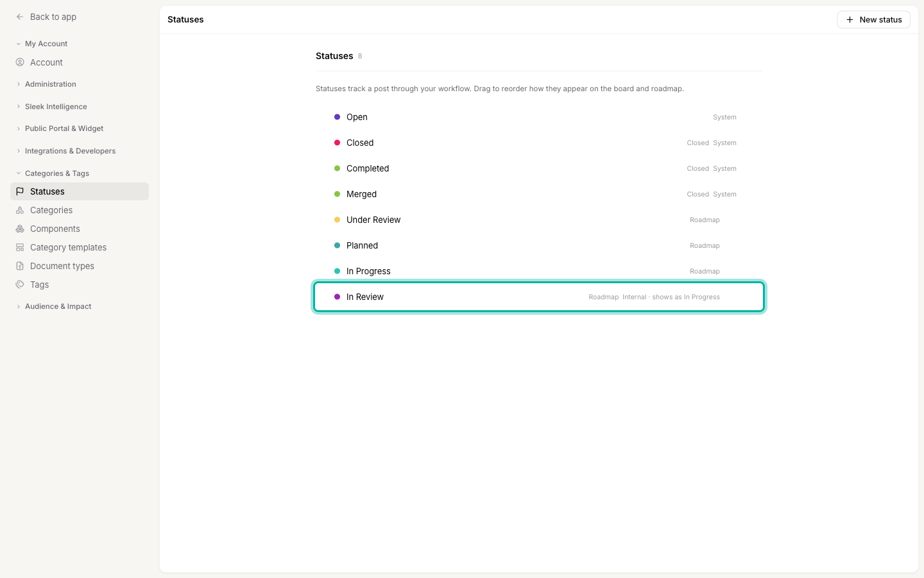Click the purple dot of In Review status

tap(337, 297)
